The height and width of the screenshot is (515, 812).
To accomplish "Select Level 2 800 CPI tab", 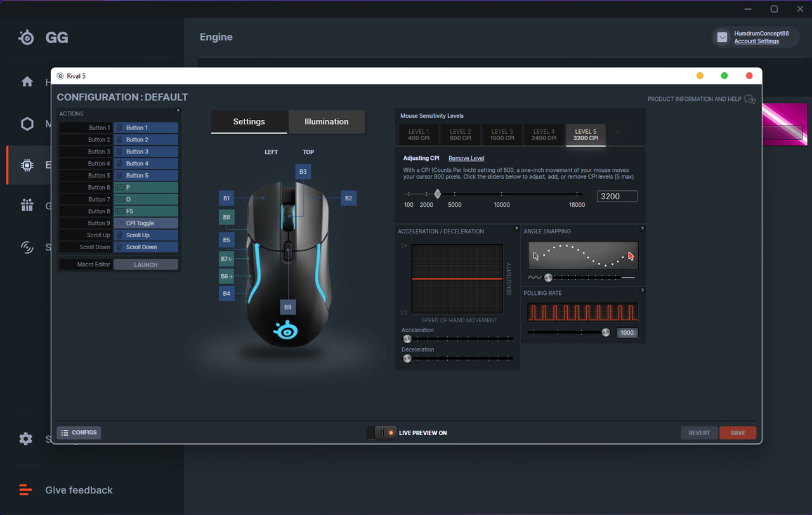I will pyautogui.click(x=461, y=134).
